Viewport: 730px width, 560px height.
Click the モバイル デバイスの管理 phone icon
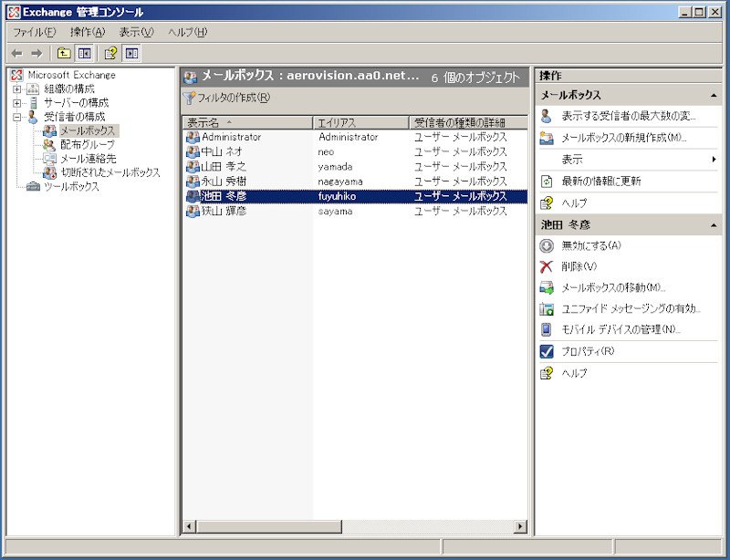tap(546, 329)
